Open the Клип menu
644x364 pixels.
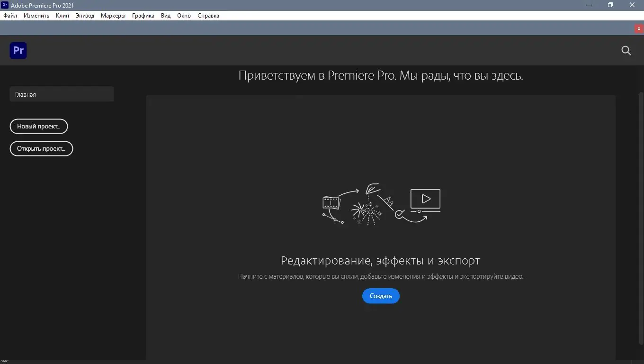click(62, 15)
